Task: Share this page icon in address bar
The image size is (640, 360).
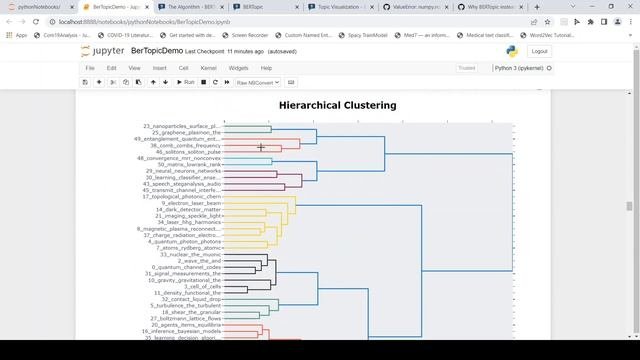Action: point(534,22)
